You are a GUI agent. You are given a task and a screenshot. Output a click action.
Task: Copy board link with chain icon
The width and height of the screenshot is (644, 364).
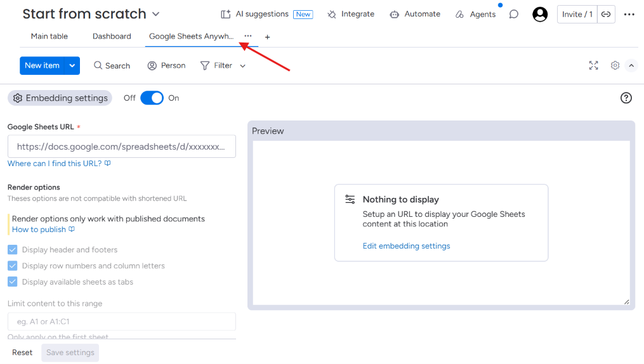coord(606,15)
